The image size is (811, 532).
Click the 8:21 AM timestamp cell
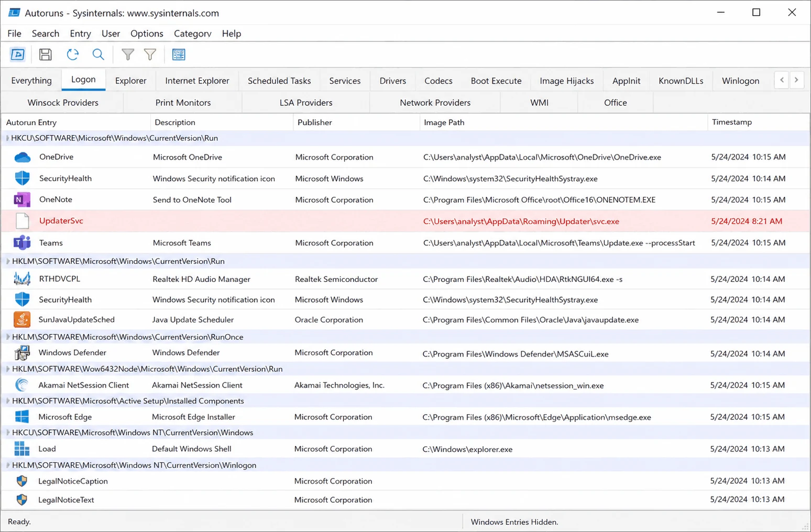point(747,221)
